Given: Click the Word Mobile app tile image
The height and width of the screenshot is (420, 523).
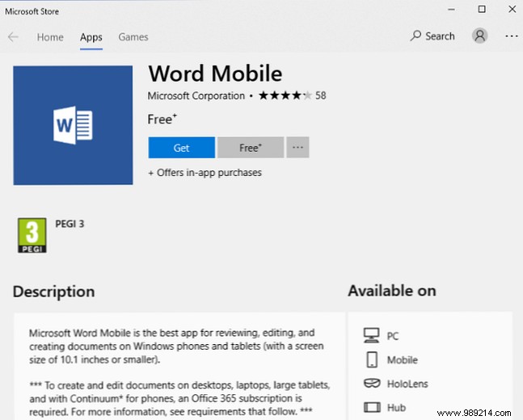Looking at the screenshot, I should click(x=73, y=125).
